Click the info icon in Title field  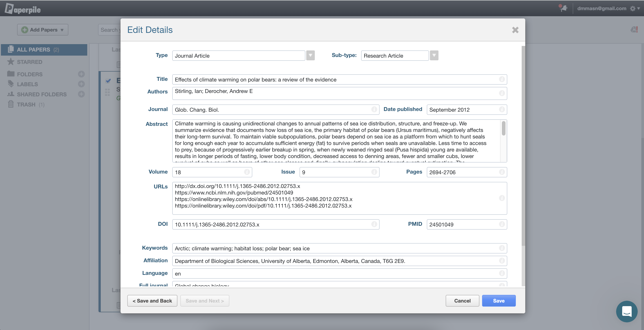[x=501, y=79]
